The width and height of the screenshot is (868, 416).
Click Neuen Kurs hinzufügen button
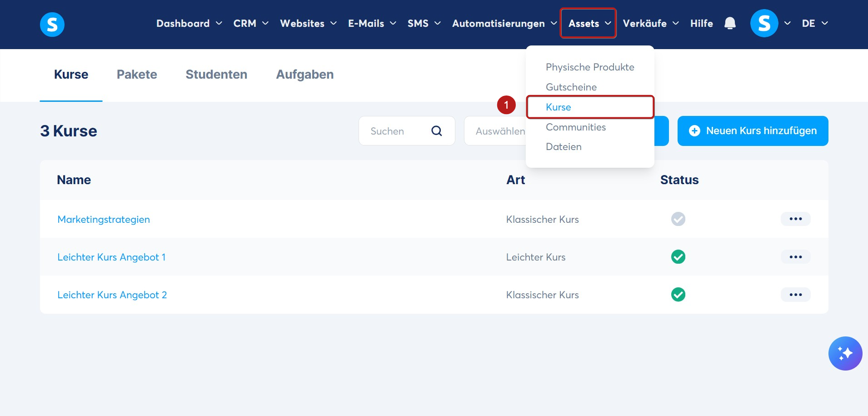[x=753, y=131]
